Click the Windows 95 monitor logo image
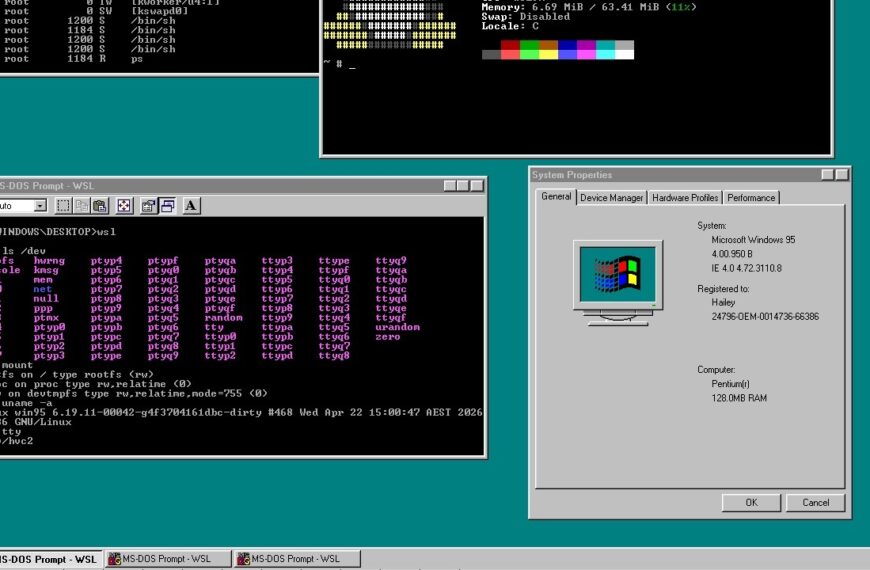This screenshot has height=570, width=870. point(618,283)
